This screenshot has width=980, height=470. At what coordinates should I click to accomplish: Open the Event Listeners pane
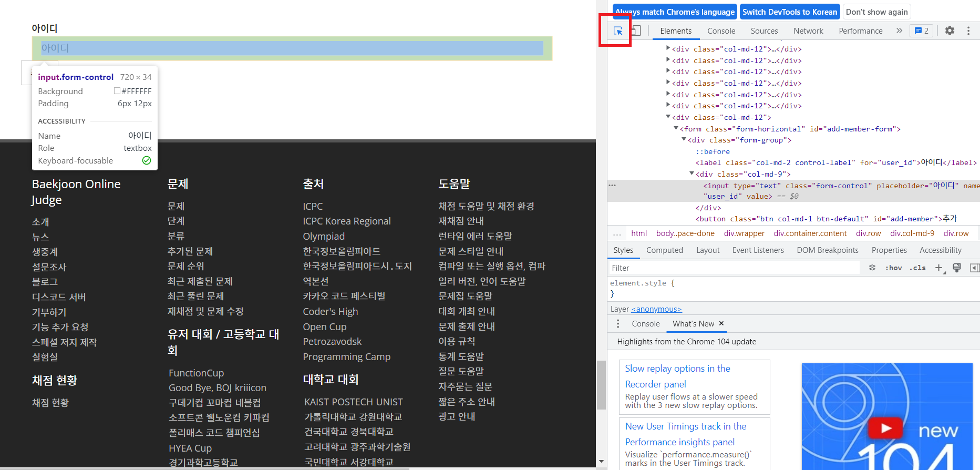click(758, 250)
